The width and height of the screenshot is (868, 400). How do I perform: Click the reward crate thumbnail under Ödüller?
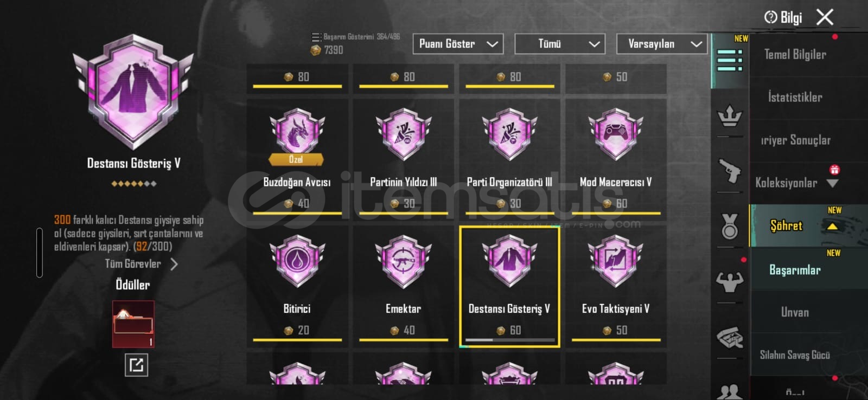133,324
